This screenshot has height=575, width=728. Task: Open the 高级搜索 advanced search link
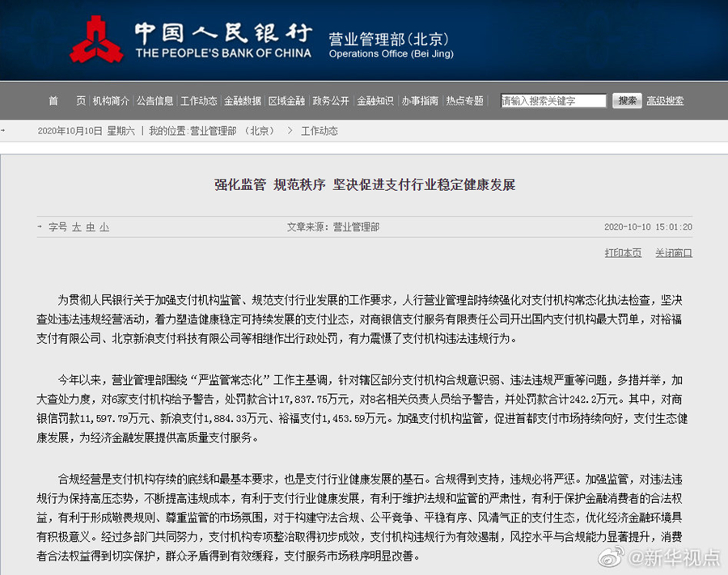665,101
